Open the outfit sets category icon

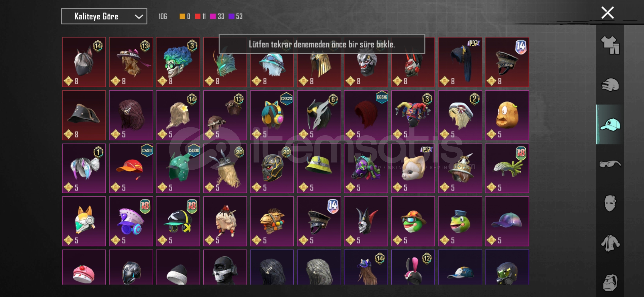(610, 45)
